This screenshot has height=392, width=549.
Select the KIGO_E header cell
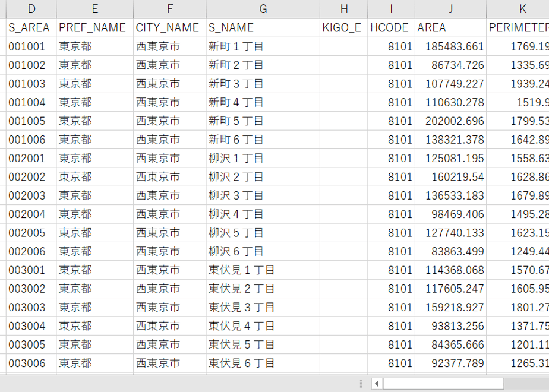(x=344, y=28)
